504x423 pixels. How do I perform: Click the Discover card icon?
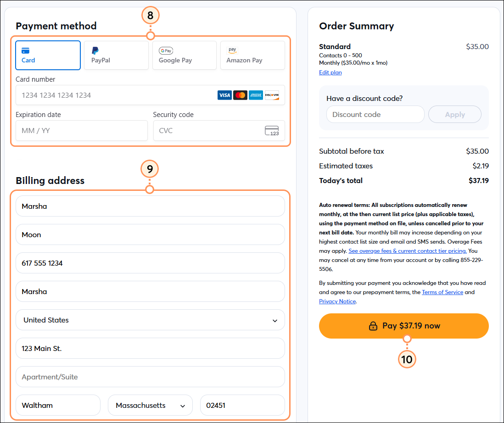(272, 95)
